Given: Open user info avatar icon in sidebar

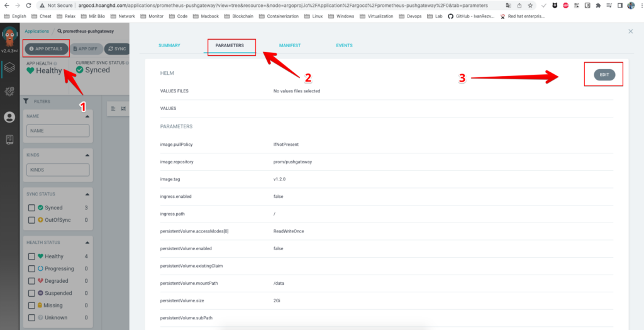Looking at the screenshot, I should click(9, 118).
